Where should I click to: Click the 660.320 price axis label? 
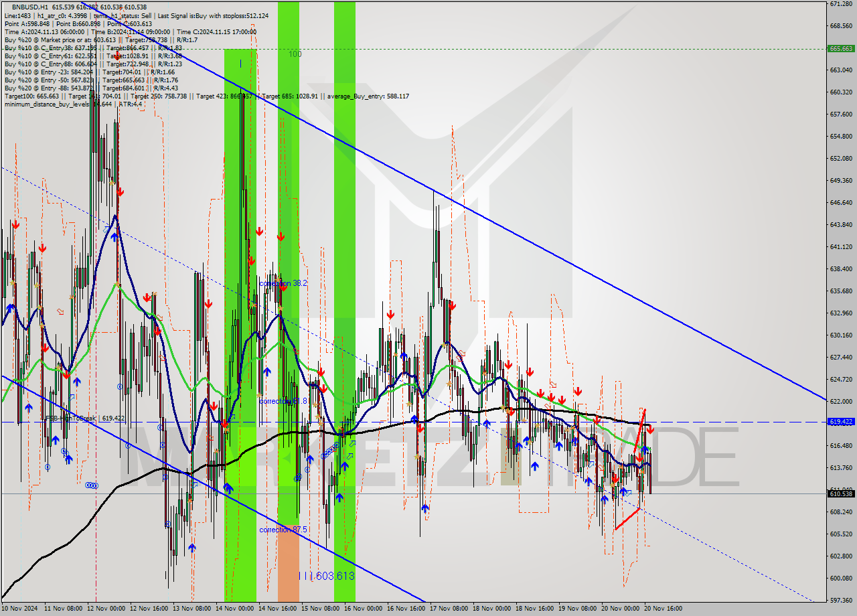[841, 92]
